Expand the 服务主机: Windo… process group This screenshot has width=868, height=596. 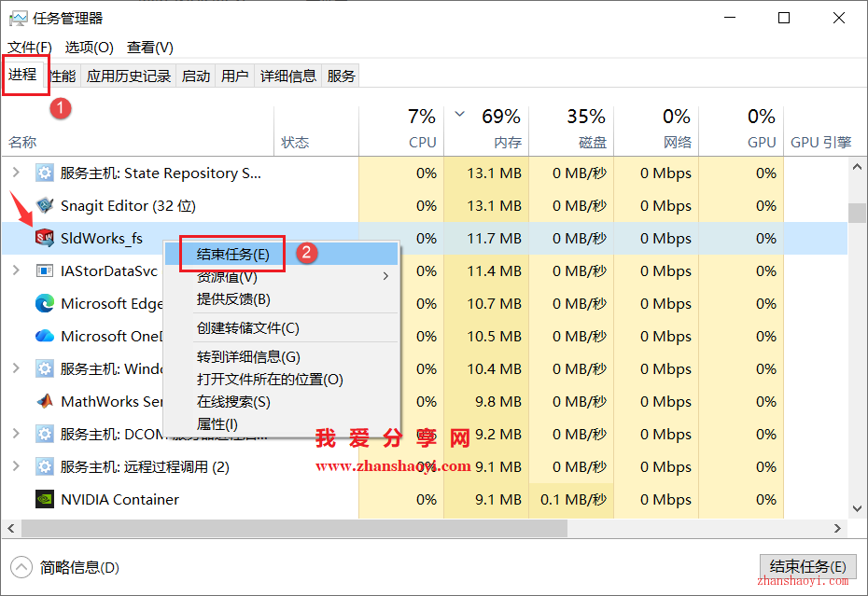click(x=16, y=368)
